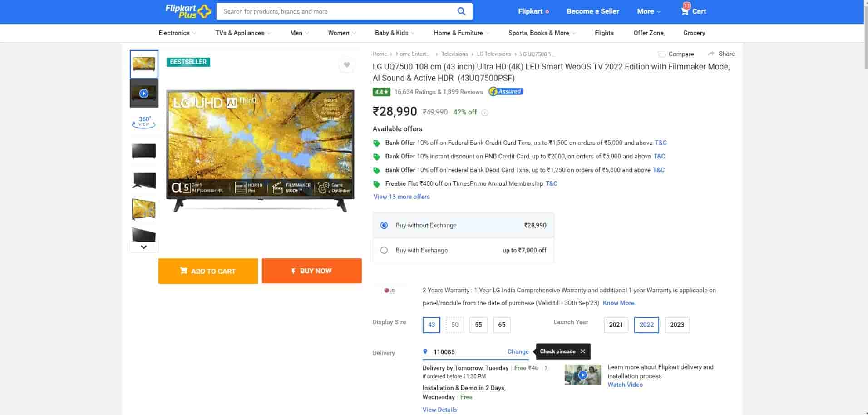
Task: Expand the Electronics category menu
Action: (x=177, y=33)
